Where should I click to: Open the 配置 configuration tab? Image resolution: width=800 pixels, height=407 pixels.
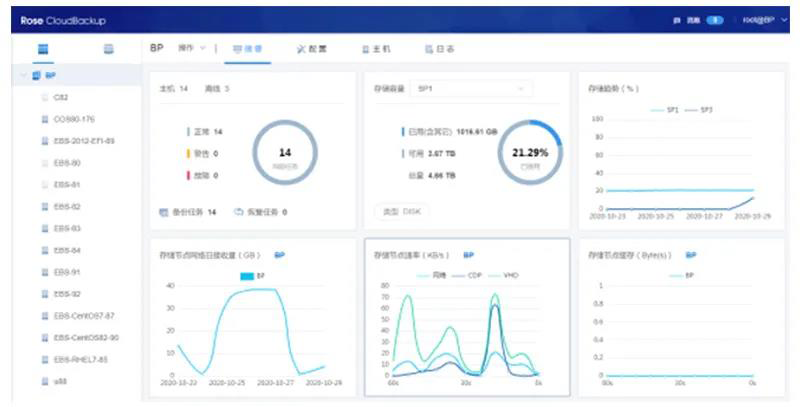(312, 48)
